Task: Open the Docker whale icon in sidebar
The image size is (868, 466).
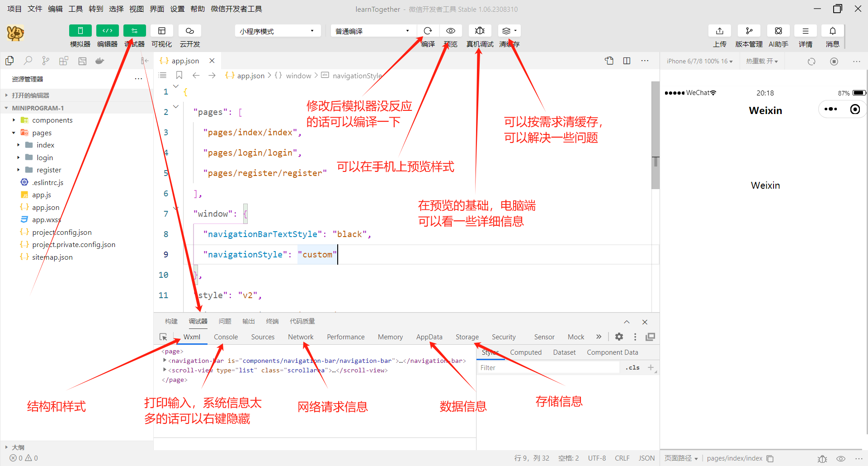Action: (x=100, y=61)
